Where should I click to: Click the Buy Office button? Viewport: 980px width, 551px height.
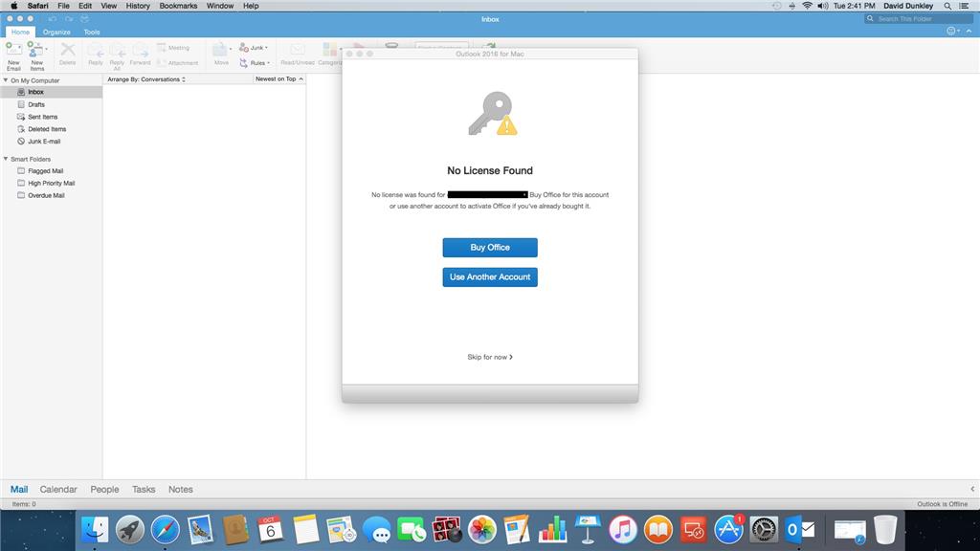point(490,248)
